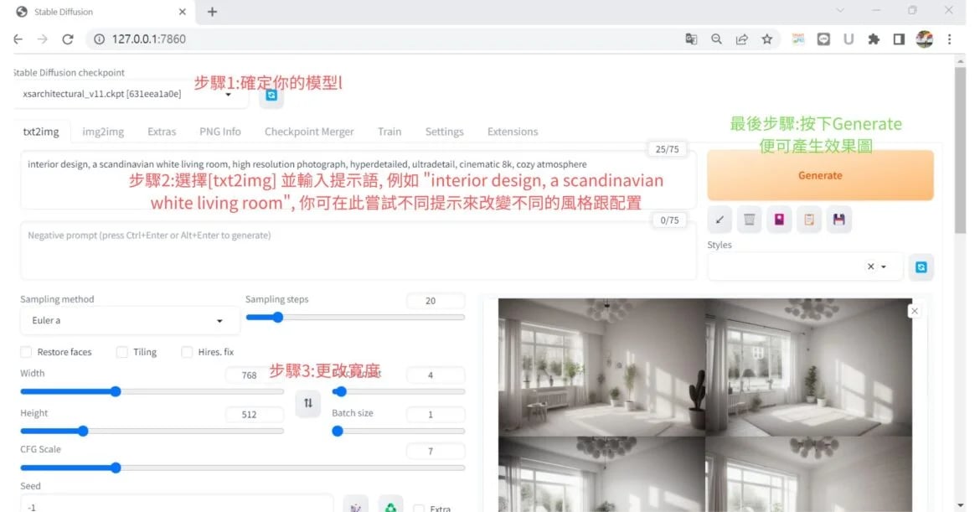Click the Negative prompt text box
Image resolution: width=980 pixels, height=512 pixels.
click(x=358, y=250)
